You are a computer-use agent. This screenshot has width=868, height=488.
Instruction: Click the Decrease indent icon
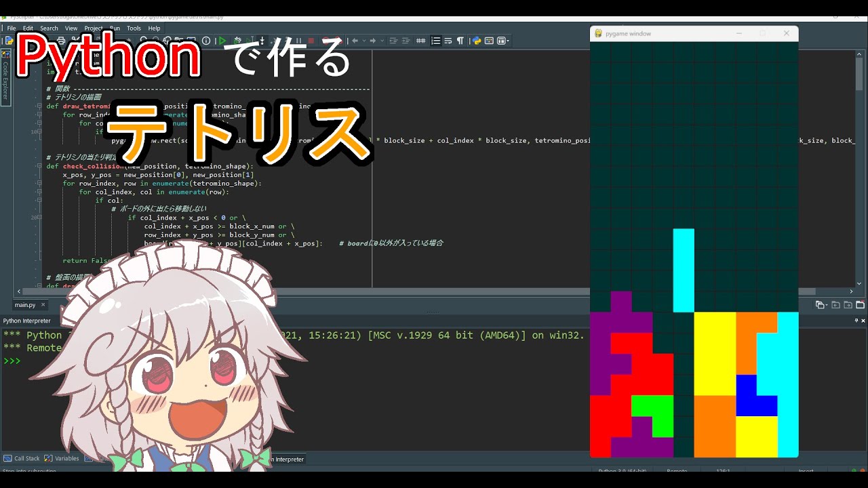[394, 41]
